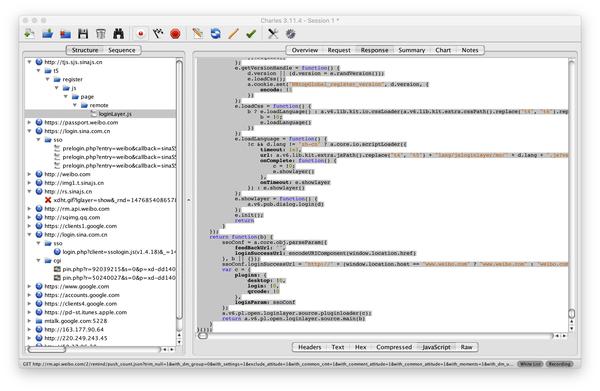Image resolution: width=600 pixels, height=391 pixels.
Task: Collapse the page folder
Action: click(x=66, y=96)
